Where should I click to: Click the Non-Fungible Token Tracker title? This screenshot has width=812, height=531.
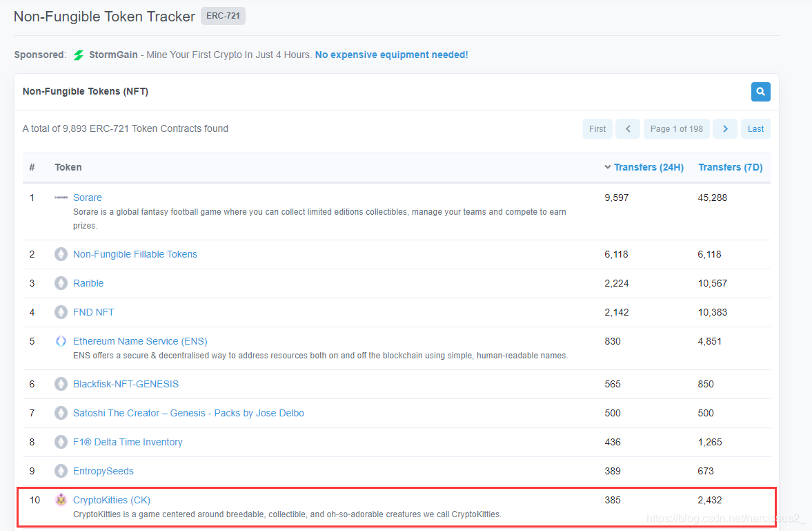coord(104,17)
